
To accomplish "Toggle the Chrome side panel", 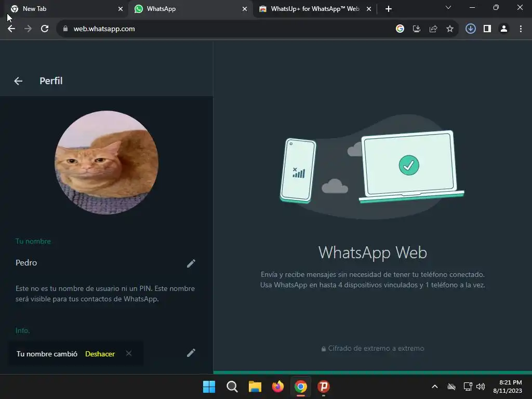I will (487, 29).
